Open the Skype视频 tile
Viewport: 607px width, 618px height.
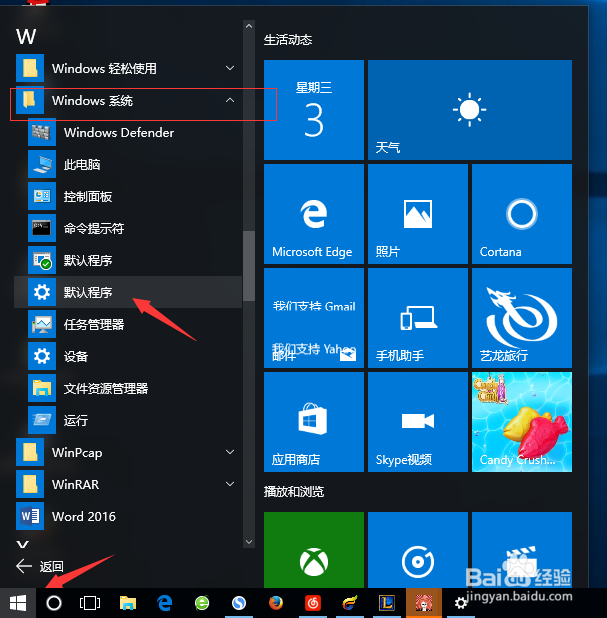tap(418, 422)
